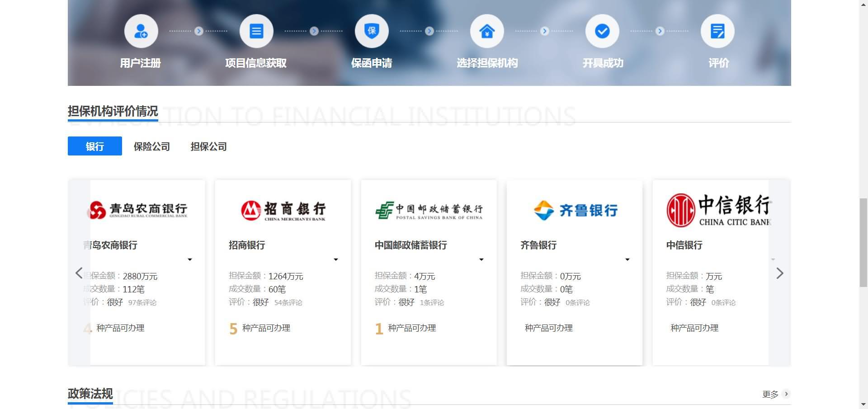Open the 中信银行 name link
Image resolution: width=868 pixels, height=409 pixels.
coord(684,245)
